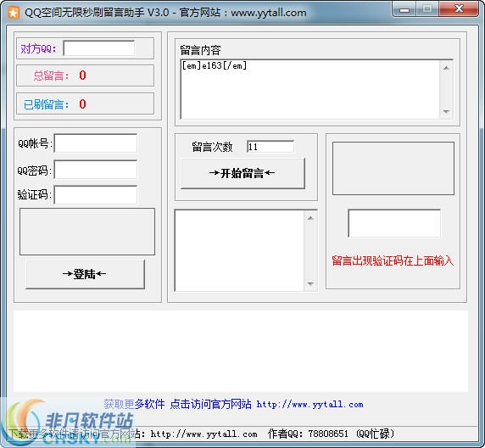This screenshot has height=448, width=485.
Task: Click the login captcha image box above 登陆
Action: [87, 232]
